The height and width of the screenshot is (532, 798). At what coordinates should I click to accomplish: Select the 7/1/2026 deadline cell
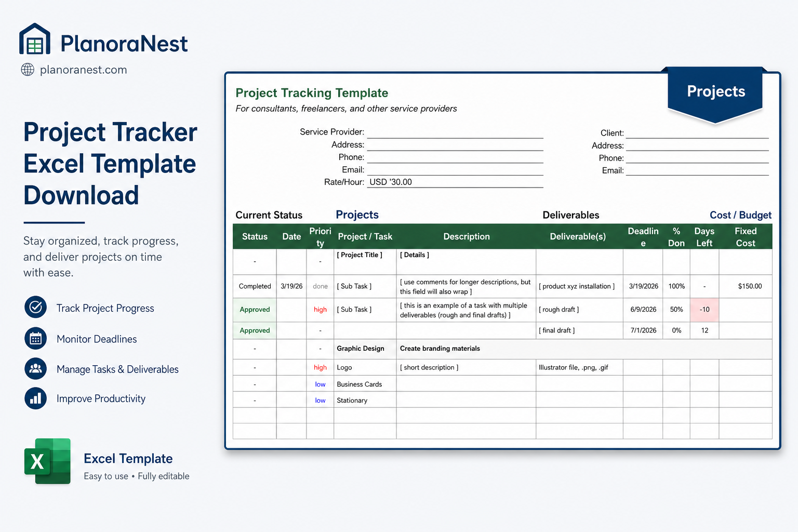[643, 330]
